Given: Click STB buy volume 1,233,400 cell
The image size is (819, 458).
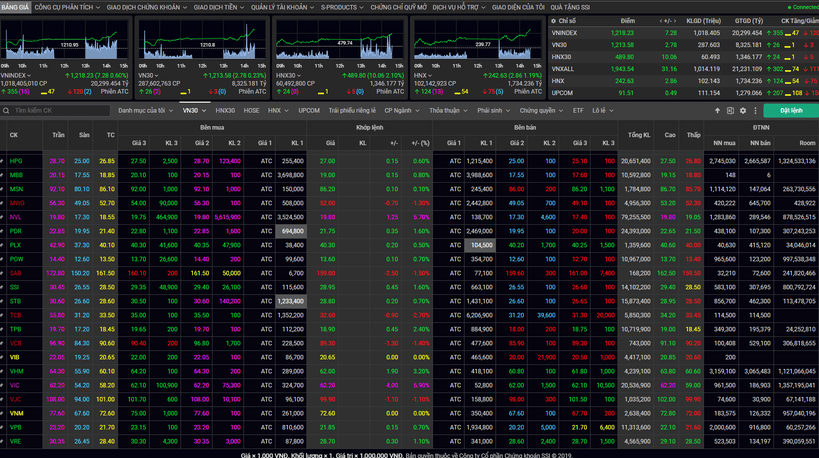Looking at the screenshot, I should coord(291,301).
